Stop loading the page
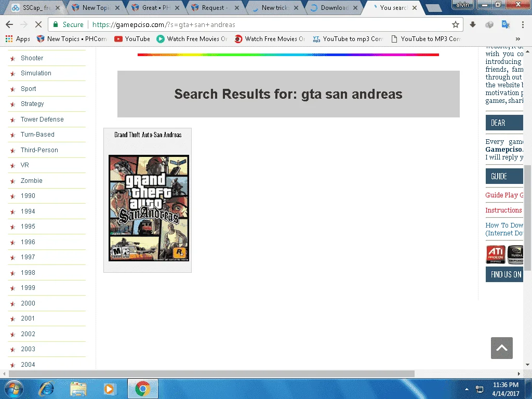 tap(38, 24)
